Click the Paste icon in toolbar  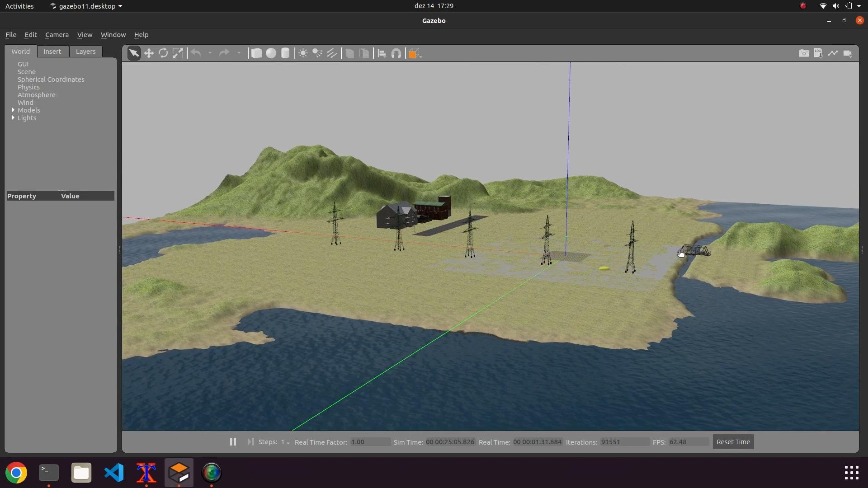pos(364,53)
